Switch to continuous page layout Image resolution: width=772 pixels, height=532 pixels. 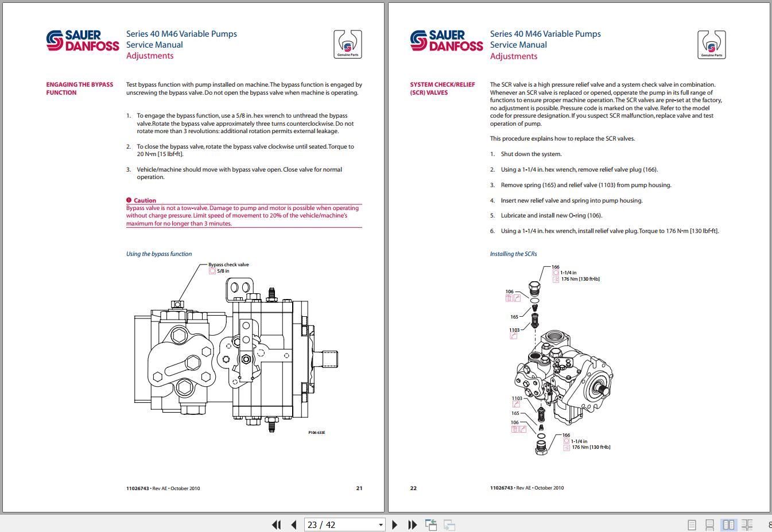(710, 525)
